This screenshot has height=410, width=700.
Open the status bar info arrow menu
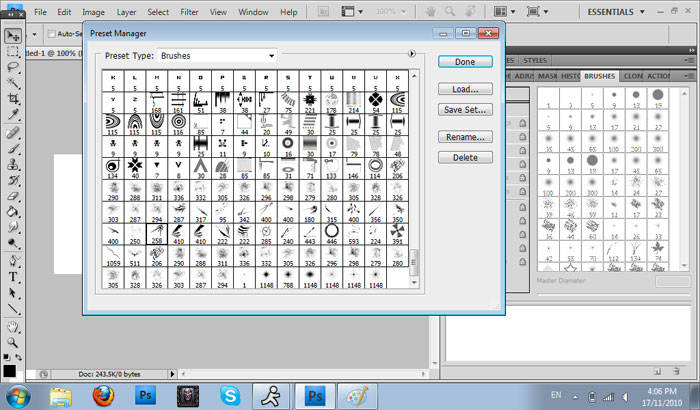pyautogui.click(x=172, y=374)
